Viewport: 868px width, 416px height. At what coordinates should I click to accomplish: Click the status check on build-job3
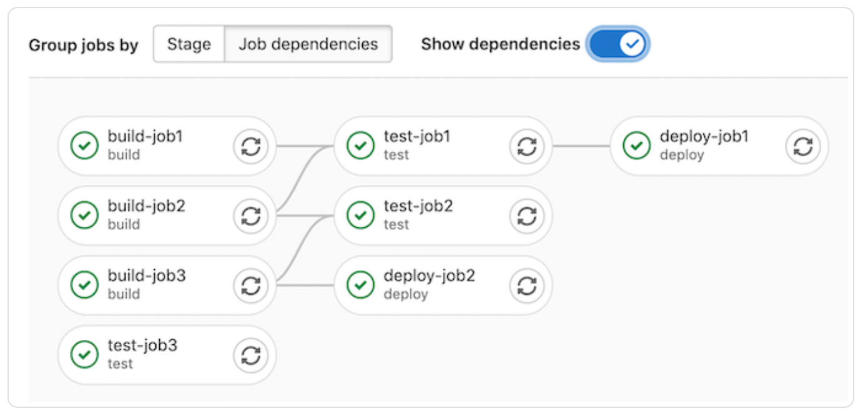point(84,285)
